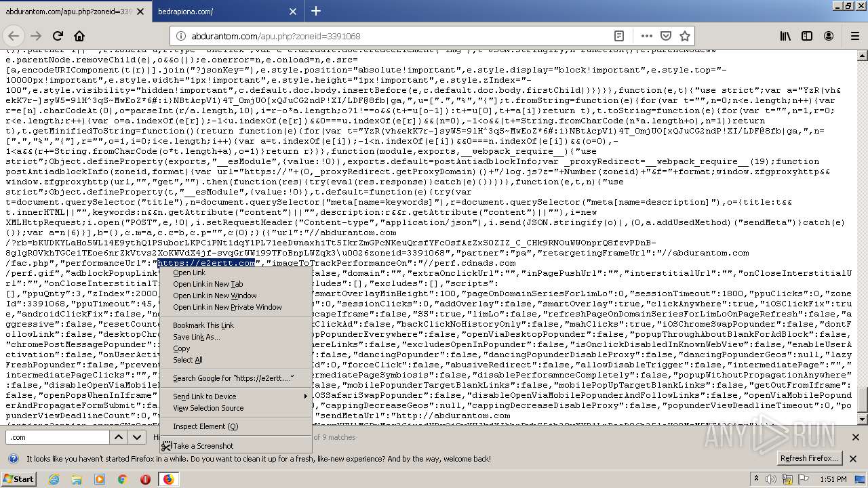
Task: Go to the Firefox home page
Action: (79, 36)
